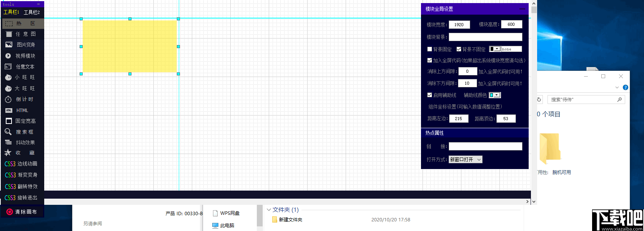Click the 消除上方间隙 input field

pyautogui.click(x=468, y=71)
